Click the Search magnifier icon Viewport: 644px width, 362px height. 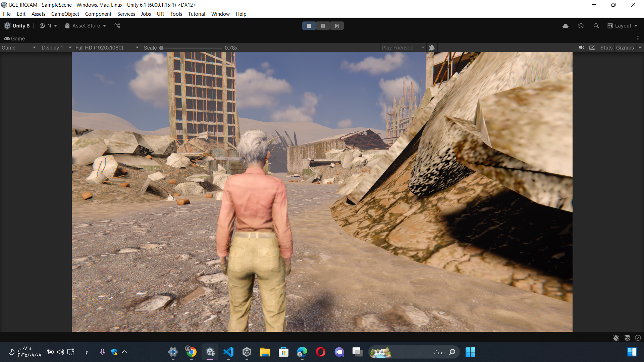(x=596, y=26)
